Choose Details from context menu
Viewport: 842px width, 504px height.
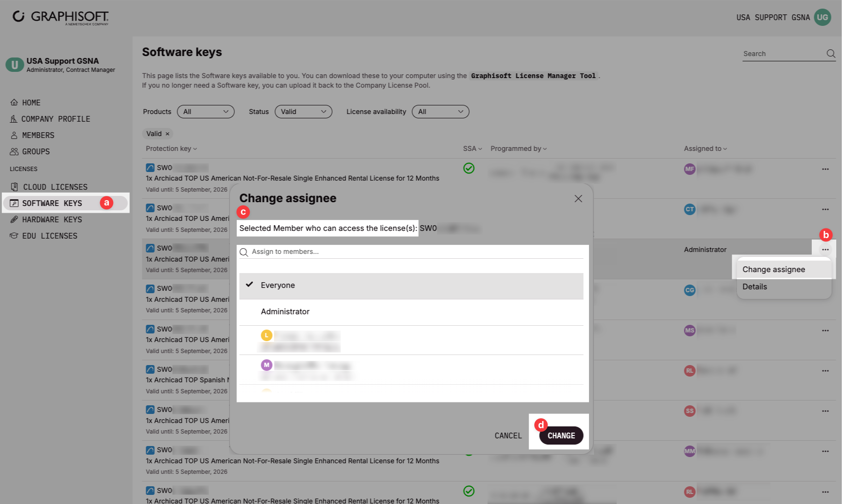[784, 286]
